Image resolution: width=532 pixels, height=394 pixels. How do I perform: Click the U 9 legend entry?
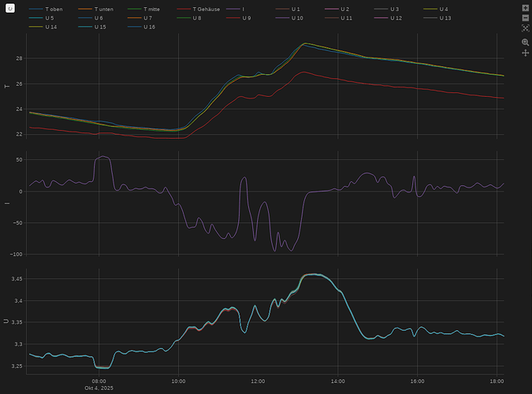(x=246, y=17)
